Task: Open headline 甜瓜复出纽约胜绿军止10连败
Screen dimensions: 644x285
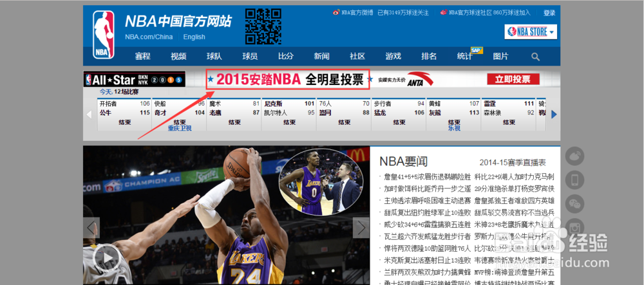Action: point(427,213)
